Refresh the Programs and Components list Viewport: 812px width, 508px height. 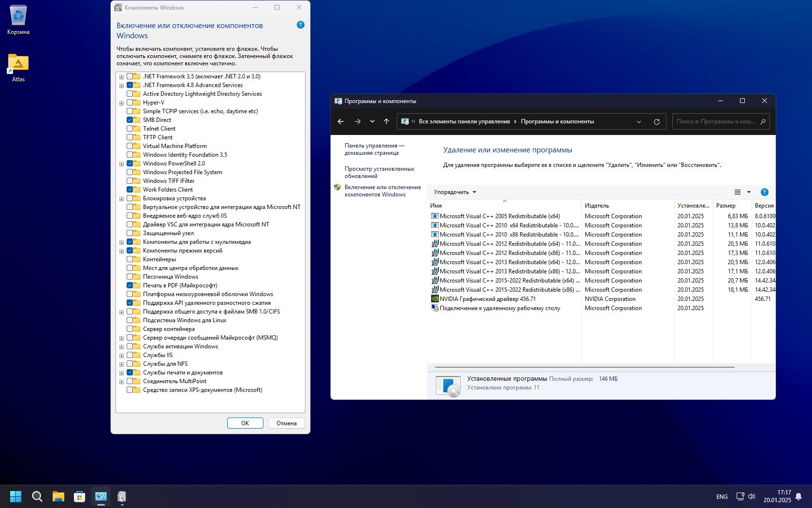(x=656, y=122)
